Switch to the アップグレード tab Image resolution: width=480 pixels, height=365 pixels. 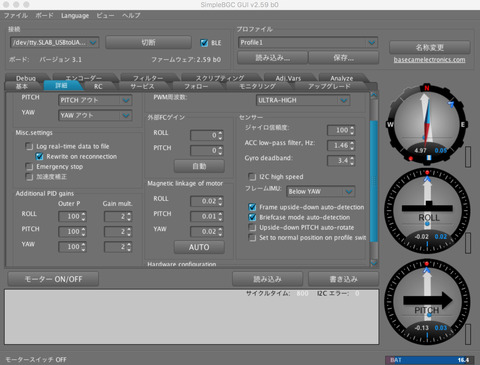pyautogui.click(x=329, y=86)
